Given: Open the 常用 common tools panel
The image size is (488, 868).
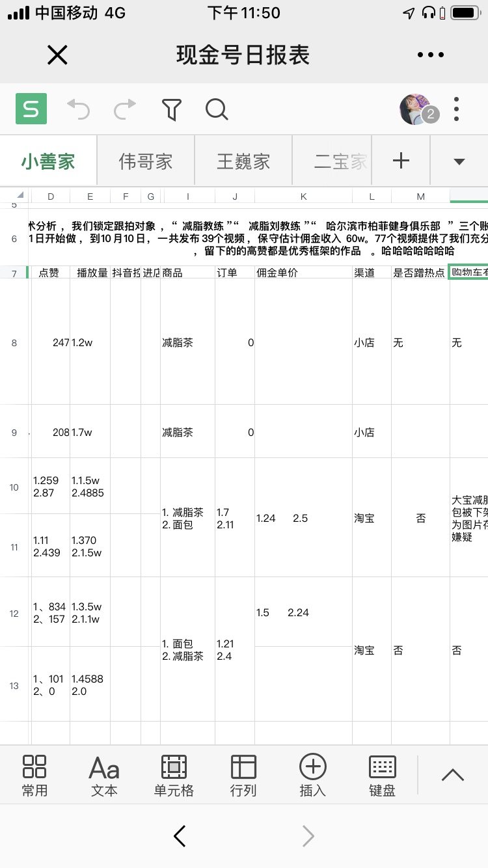Looking at the screenshot, I should point(34,776).
